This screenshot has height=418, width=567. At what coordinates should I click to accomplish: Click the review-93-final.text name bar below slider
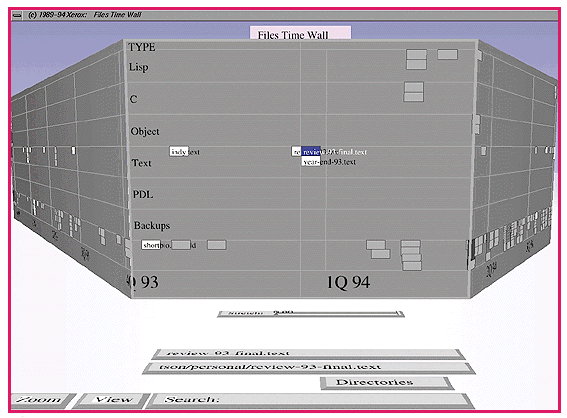[308, 353]
